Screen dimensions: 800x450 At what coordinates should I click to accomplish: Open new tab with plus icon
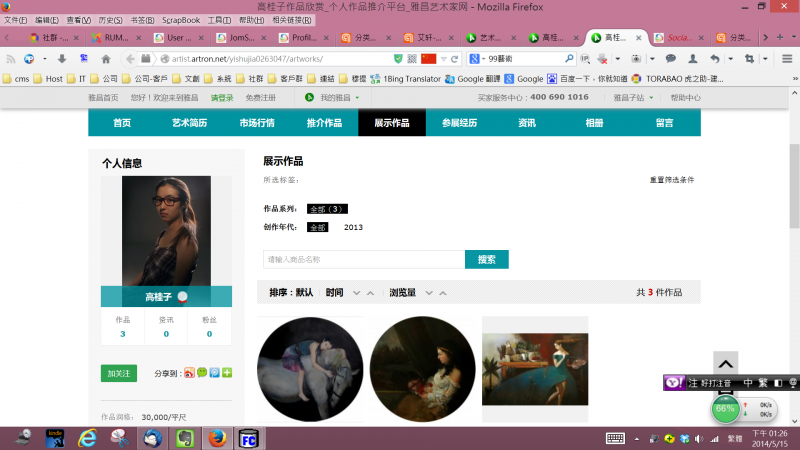coord(780,37)
